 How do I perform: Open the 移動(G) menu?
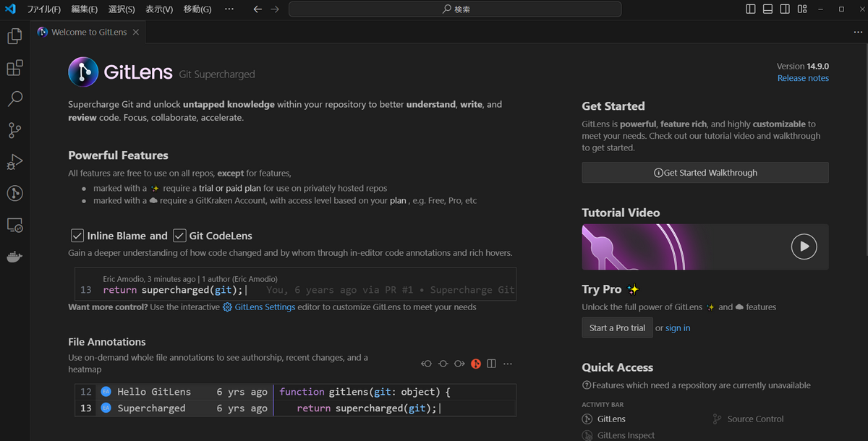[197, 9]
